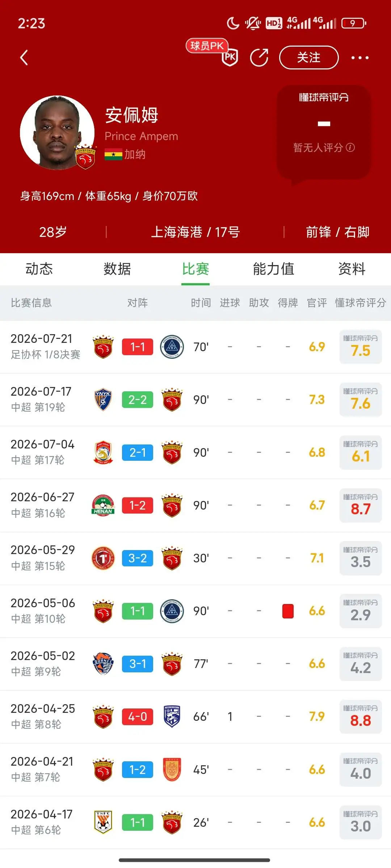The image size is (391, 868).
Task: Switch to the 数据 tab
Action: click(117, 269)
